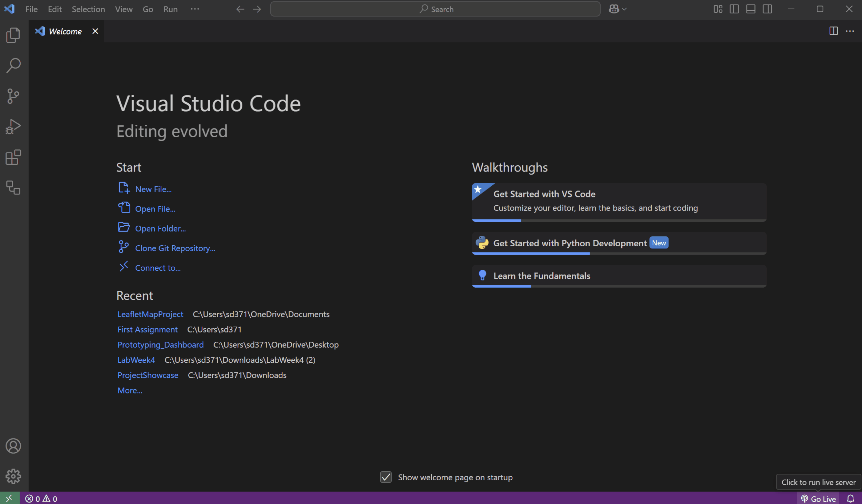Open the LeafletMapProject recent project
The height and width of the screenshot is (504, 862).
150,314
